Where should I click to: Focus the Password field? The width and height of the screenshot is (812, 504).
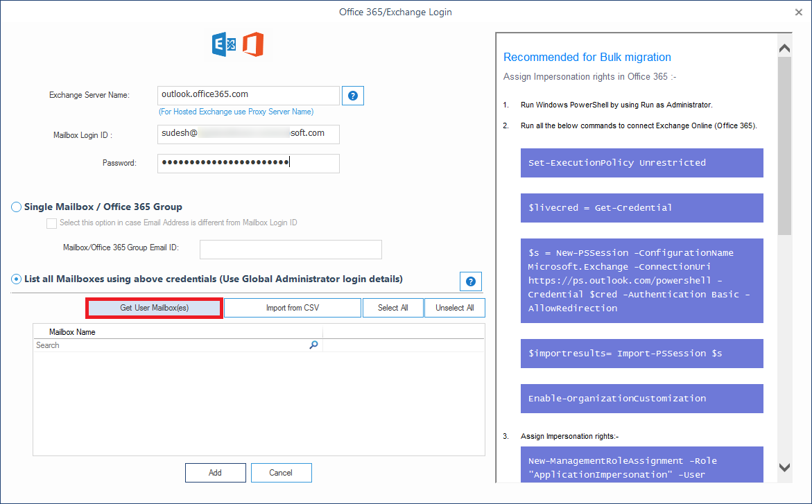coord(248,163)
